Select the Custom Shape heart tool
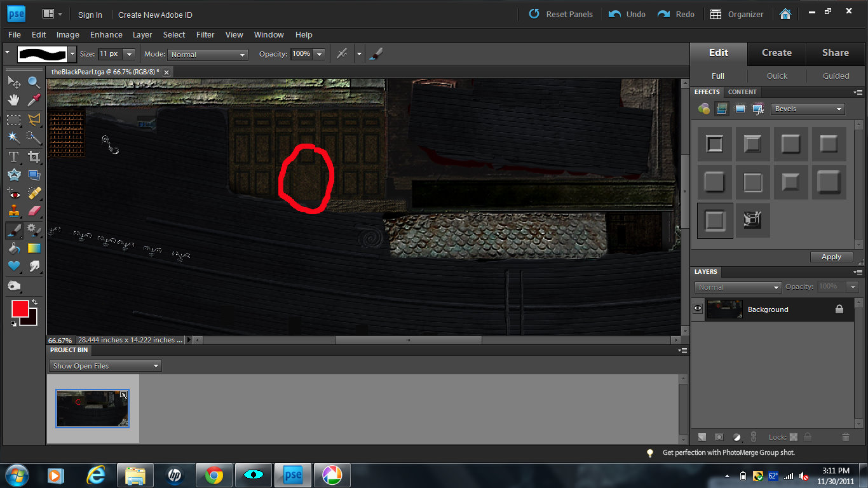 coord(14,267)
